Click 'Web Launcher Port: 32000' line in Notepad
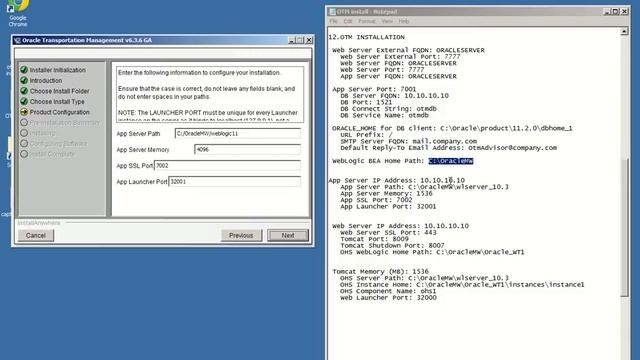640x360 pixels. (388, 298)
